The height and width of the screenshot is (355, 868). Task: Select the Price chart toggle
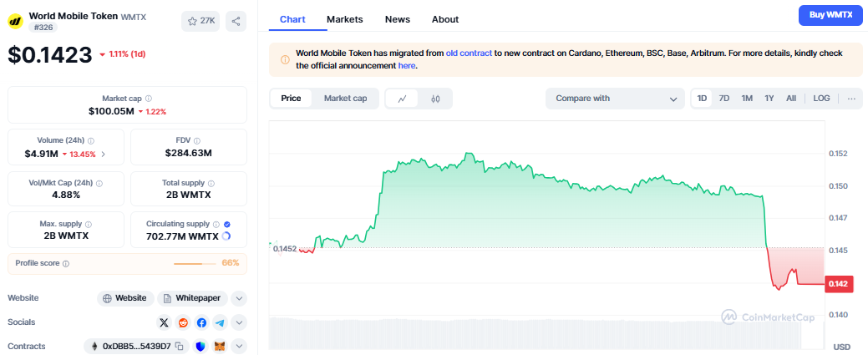tap(292, 99)
